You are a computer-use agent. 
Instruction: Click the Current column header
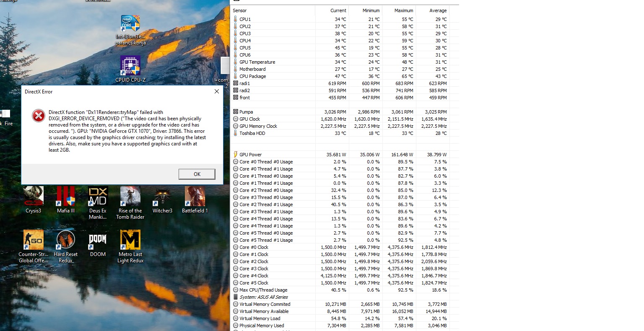[332, 10]
